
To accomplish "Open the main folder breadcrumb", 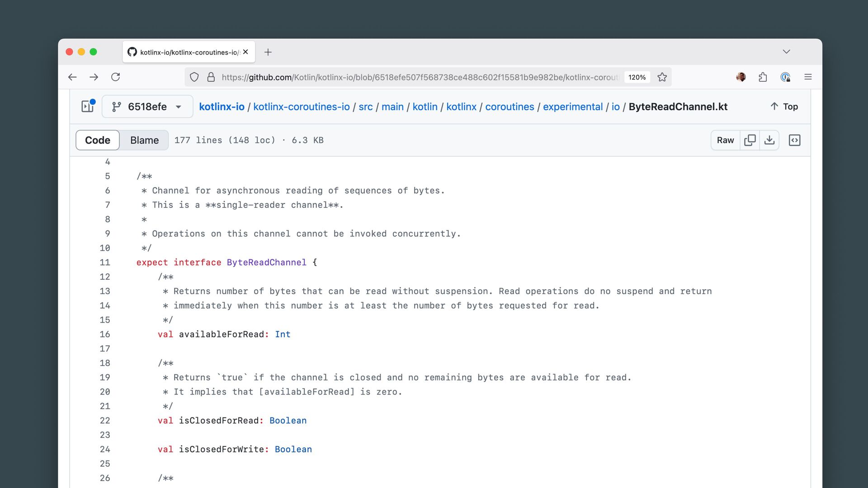I will tap(392, 107).
